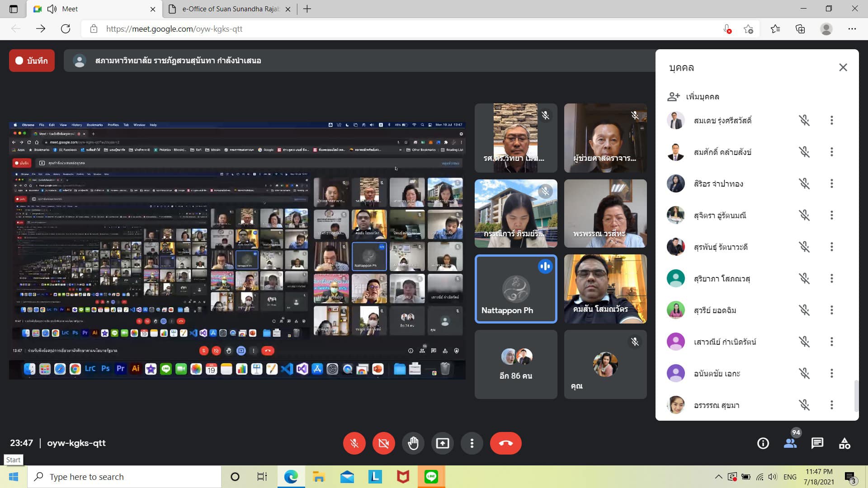Switch to the e-Office browser tab

[231, 9]
